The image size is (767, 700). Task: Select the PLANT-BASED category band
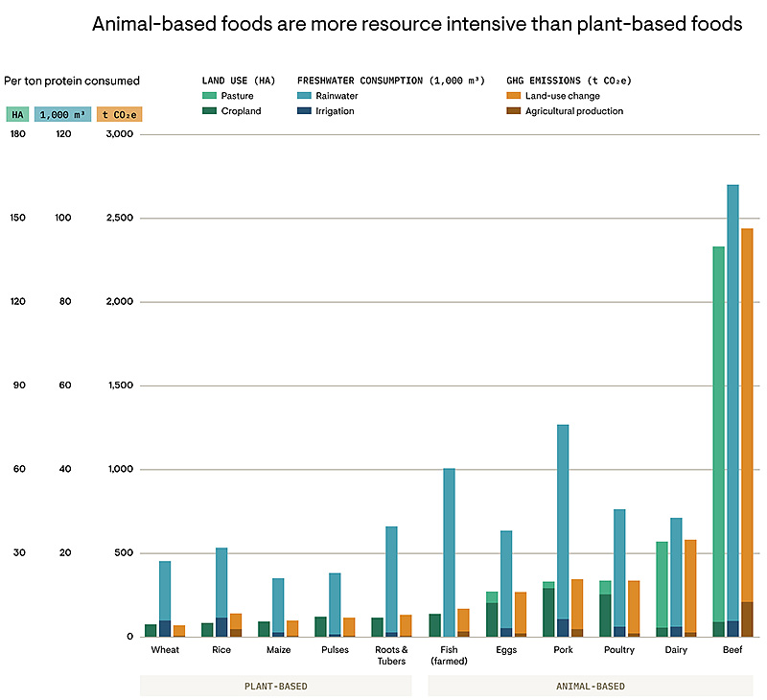coord(276,687)
